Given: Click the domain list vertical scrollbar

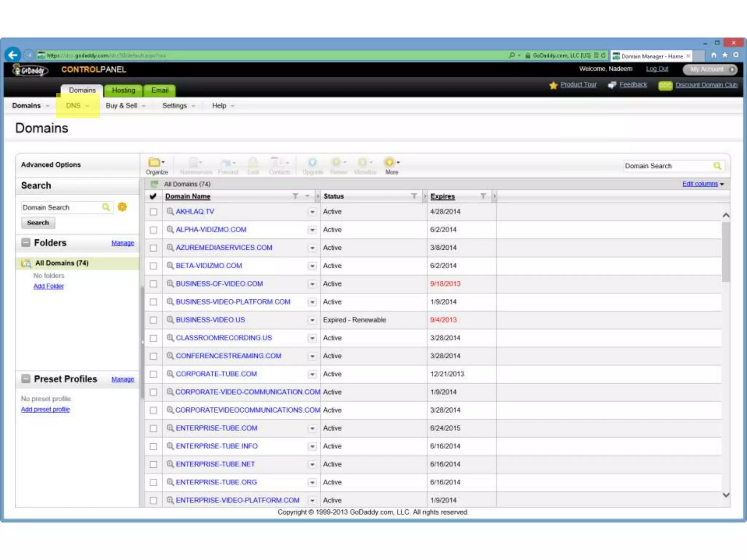Looking at the screenshot, I should [726, 252].
